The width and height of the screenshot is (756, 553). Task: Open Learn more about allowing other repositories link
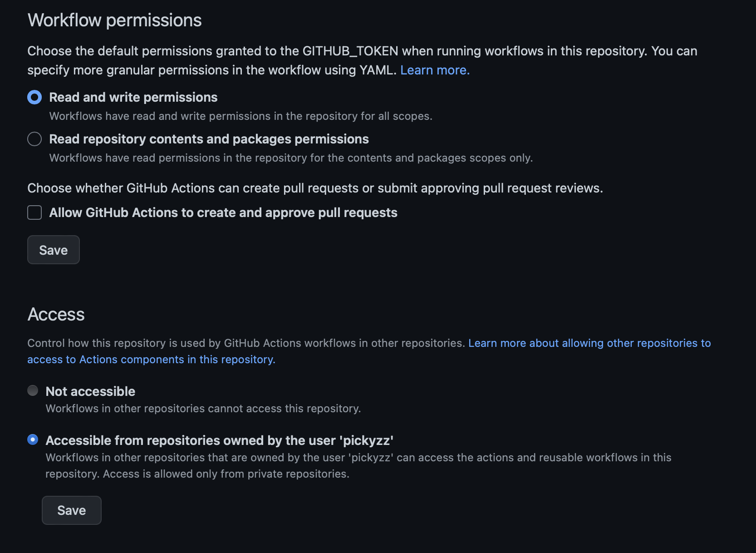pos(589,343)
